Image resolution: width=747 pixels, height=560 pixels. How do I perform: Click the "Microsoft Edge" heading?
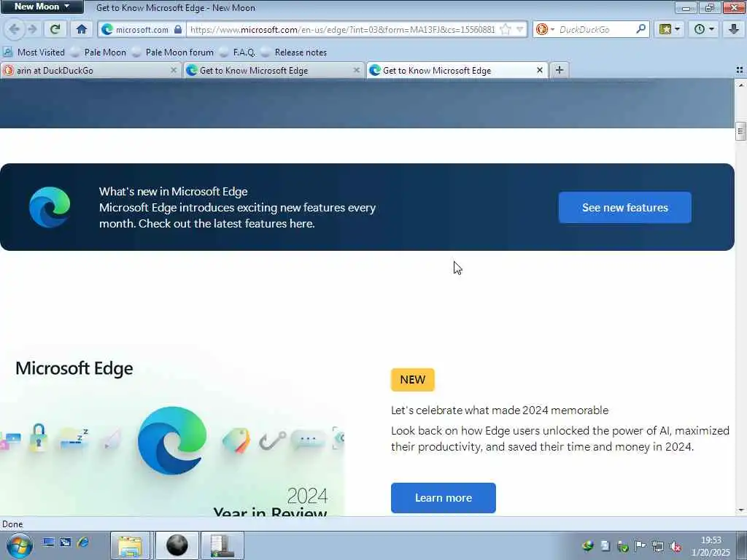74,368
